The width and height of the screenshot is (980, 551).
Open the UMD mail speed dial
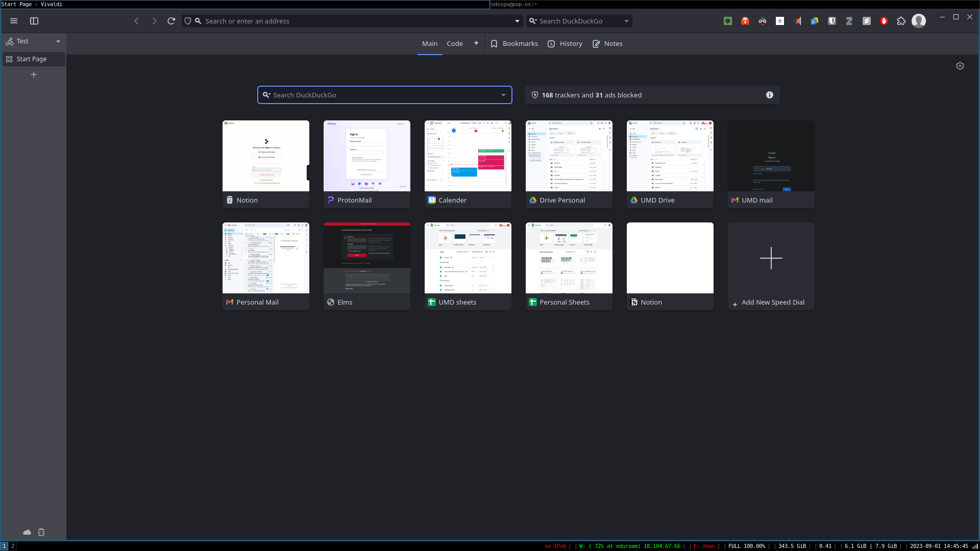click(x=771, y=164)
